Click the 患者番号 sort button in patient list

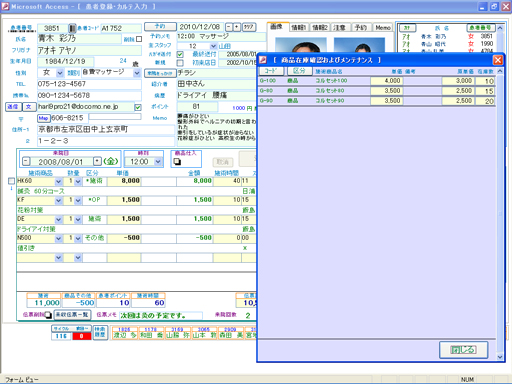click(481, 28)
